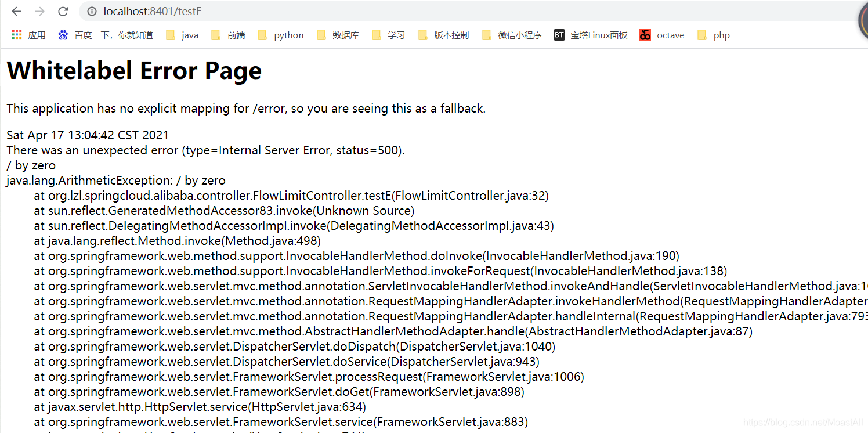Open the 百度一下，你就知道 bookmark

pyautogui.click(x=106, y=35)
